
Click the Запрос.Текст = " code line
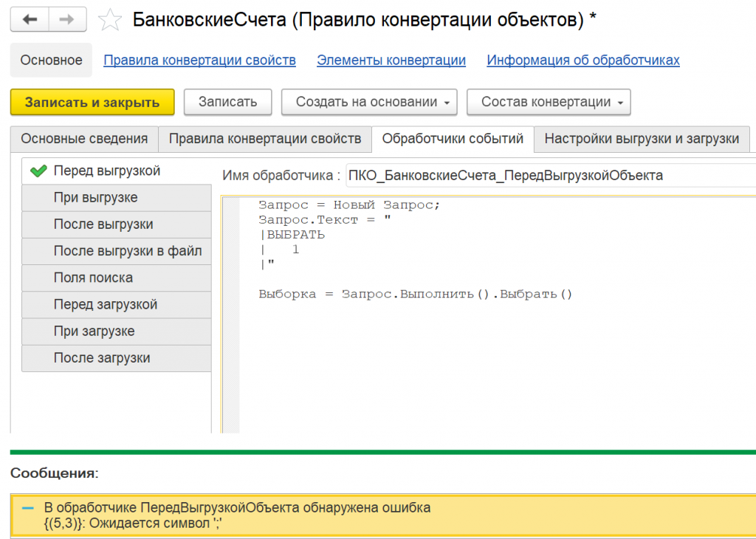pyautogui.click(x=325, y=220)
